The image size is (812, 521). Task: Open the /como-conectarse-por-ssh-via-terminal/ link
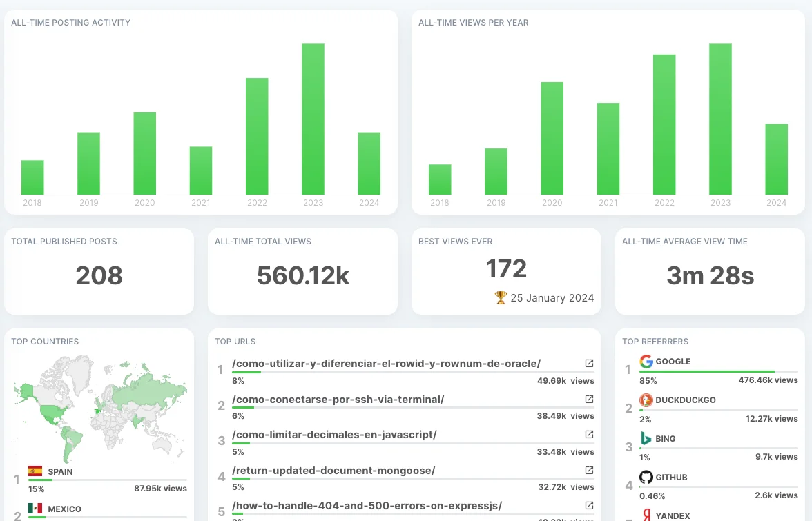click(x=338, y=399)
